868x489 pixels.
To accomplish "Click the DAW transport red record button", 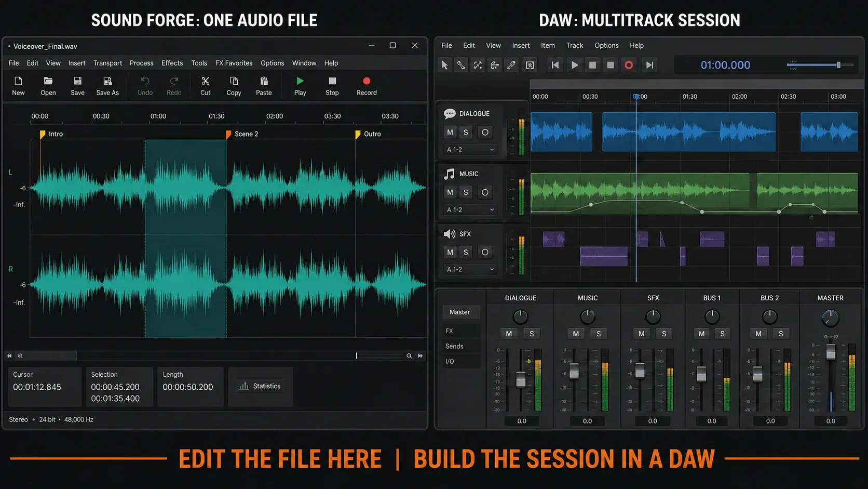I will click(x=629, y=65).
